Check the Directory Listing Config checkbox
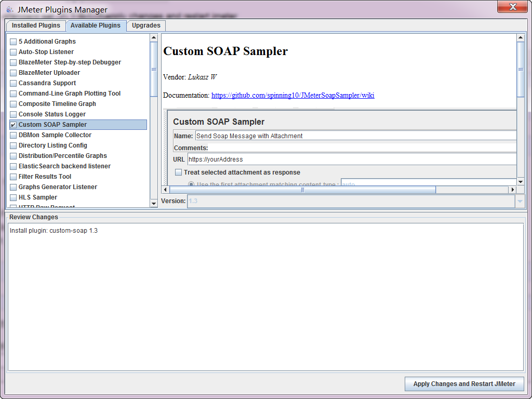Screen dimensions: 532x399 coord(13,146)
